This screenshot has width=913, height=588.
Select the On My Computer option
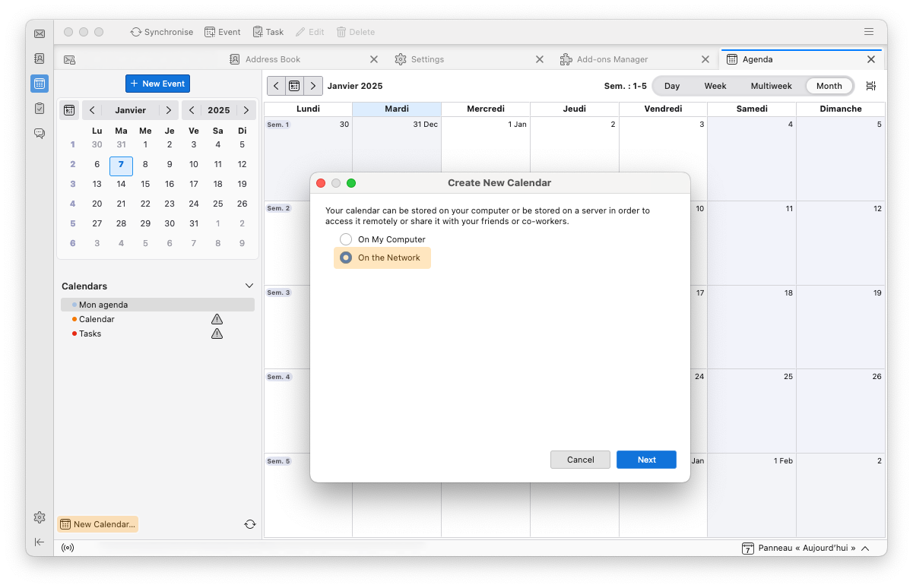pos(346,239)
